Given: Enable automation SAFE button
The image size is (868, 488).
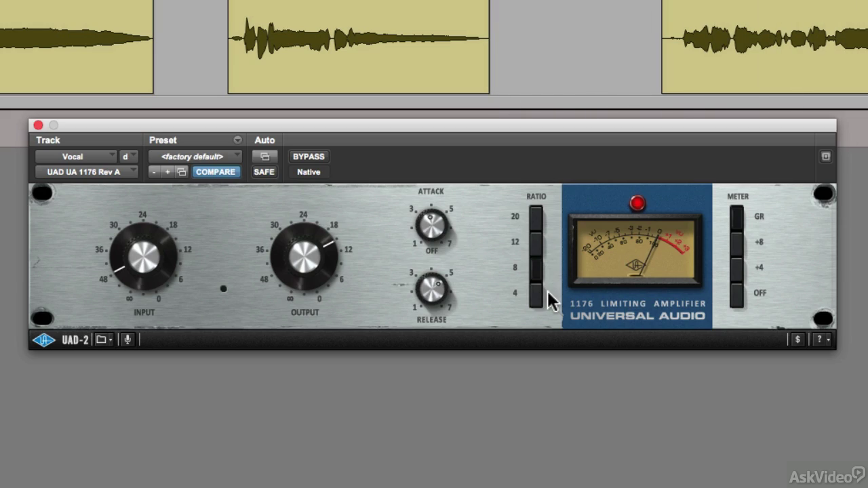Looking at the screenshot, I should 264,172.
